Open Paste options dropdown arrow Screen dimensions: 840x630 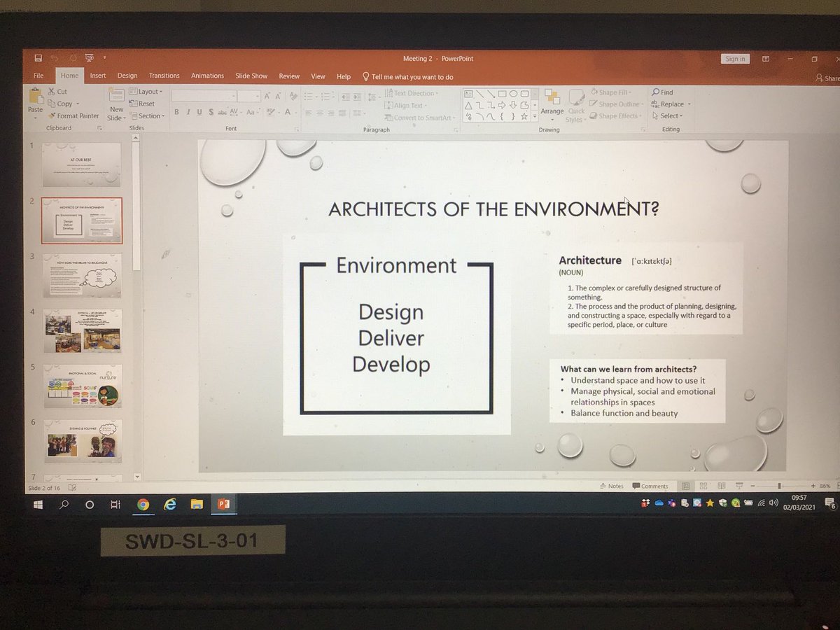[35, 117]
